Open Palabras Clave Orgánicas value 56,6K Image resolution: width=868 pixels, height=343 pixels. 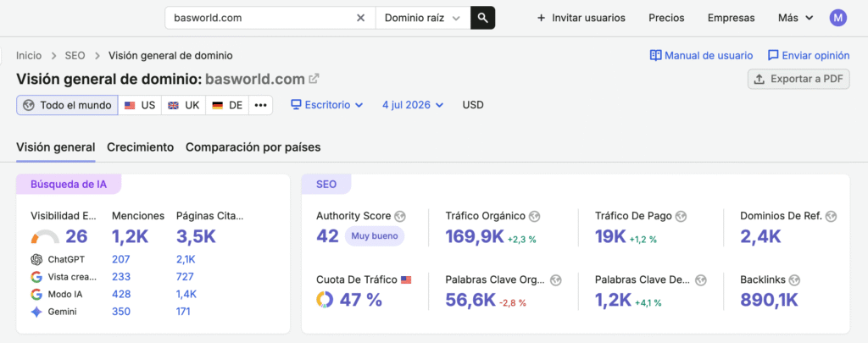(470, 300)
